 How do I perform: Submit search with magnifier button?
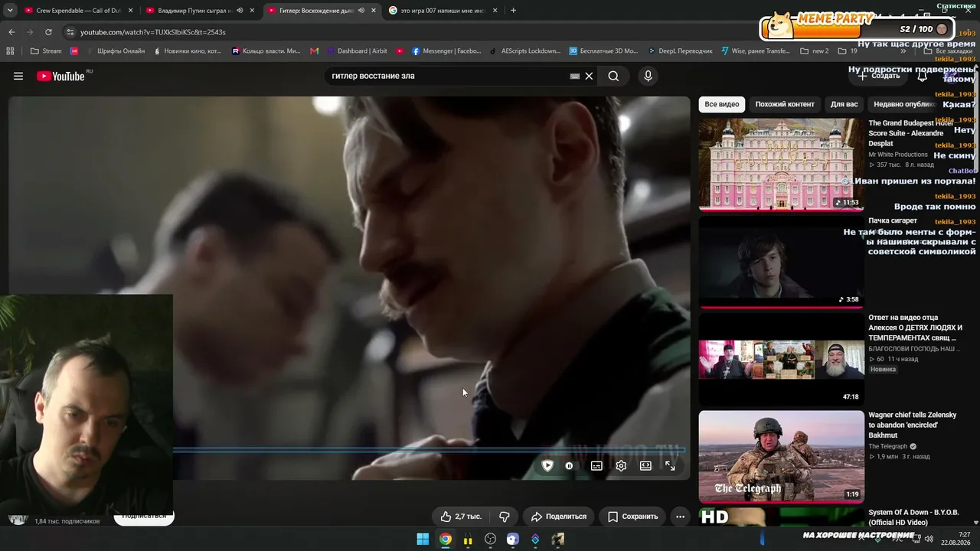613,76
